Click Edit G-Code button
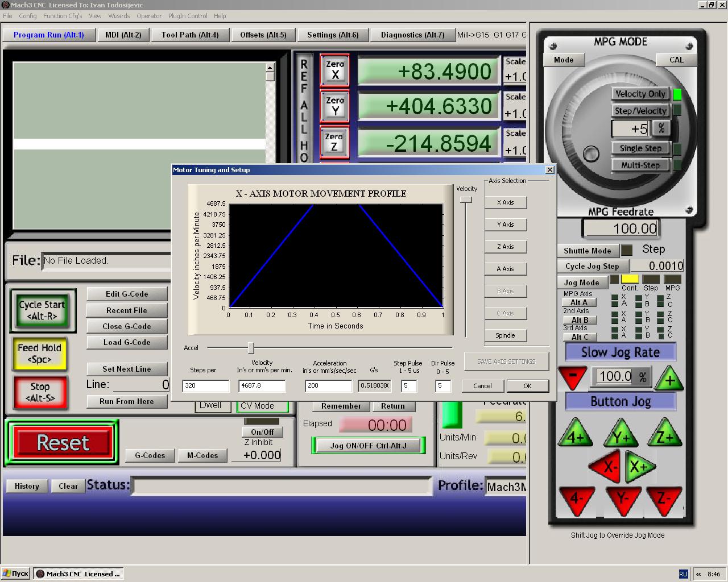The image size is (728, 582). coord(127,294)
